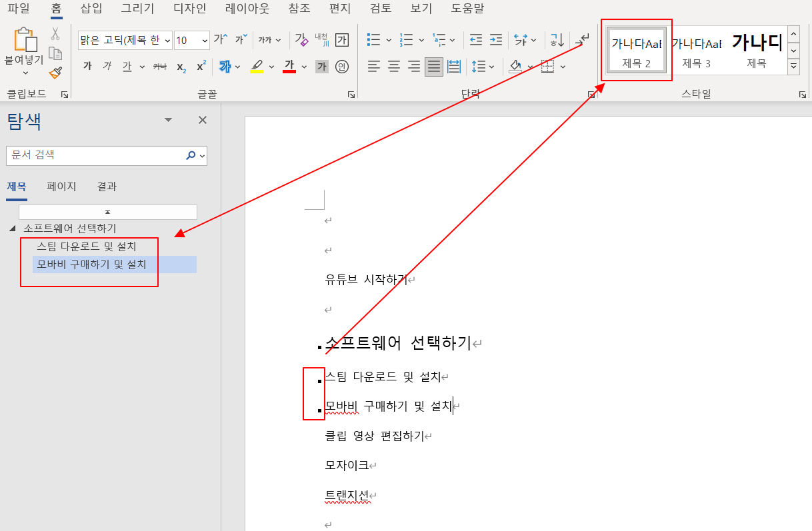The height and width of the screenshot is (531, 812).
Task: Click the line and paragraph spacing icon
Action: pyautogui.click(x=479, y=67)
